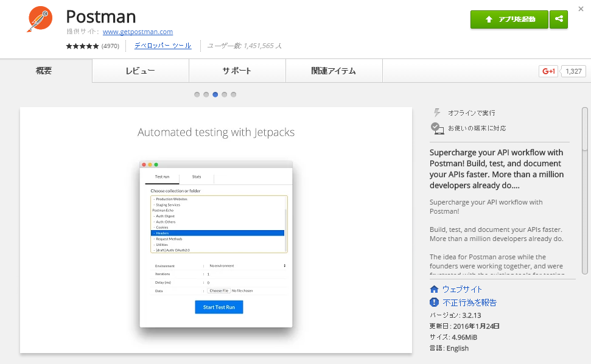Viewport: 591px width, 364px height.
Task: Select Headers row in screenshot list
Action: click(217, 233)
